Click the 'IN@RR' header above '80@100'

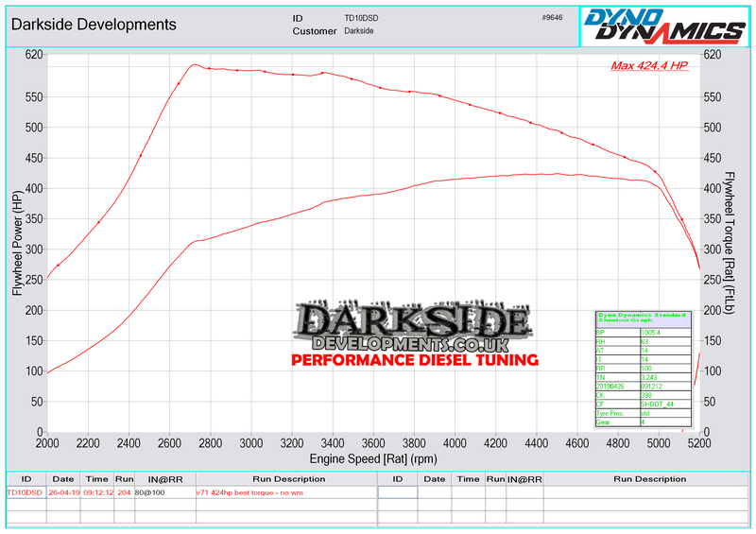click(165, 479)
